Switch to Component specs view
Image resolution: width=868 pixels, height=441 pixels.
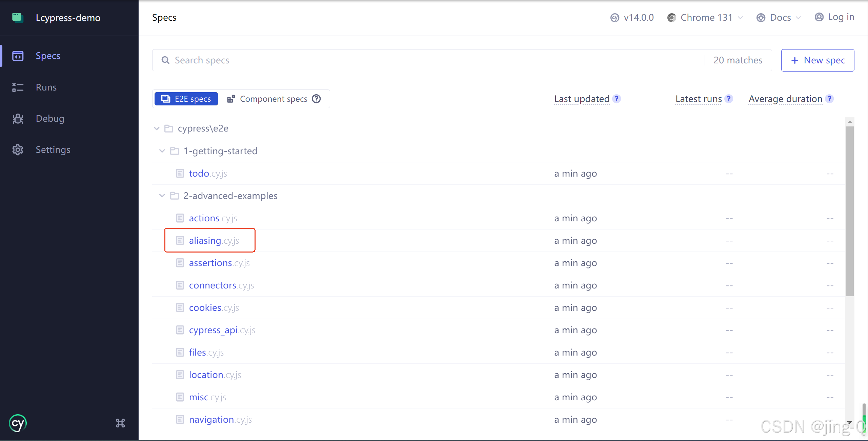click(268, 99)
